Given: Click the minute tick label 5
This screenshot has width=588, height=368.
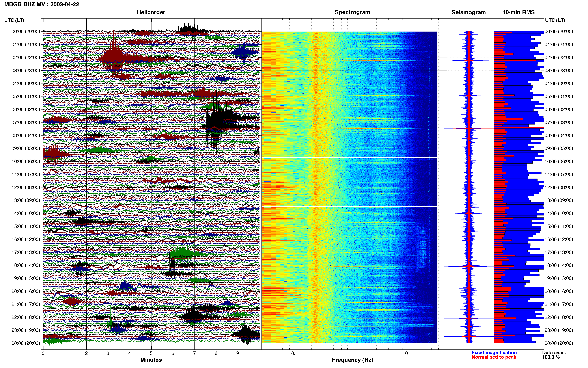Looking at the screenshot, I should (151, 353).
